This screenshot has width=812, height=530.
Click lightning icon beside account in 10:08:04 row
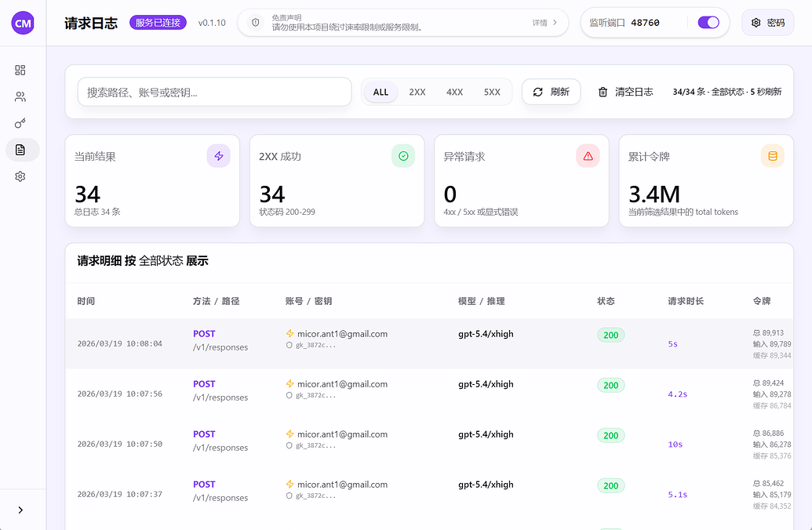[290, 334]
